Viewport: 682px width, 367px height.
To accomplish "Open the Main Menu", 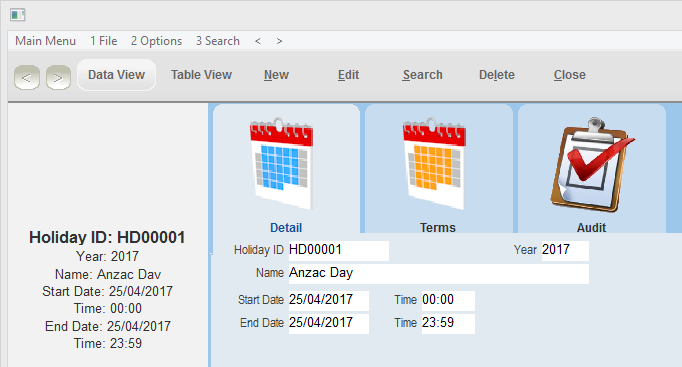I will [46, 41].
